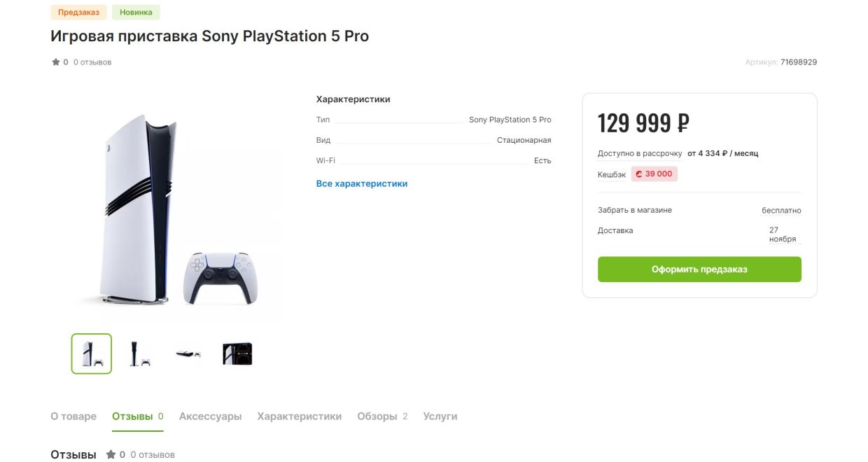Click the Доступно в рассрочку link
This screenshot has height=462, width=868.
[639, 153]
